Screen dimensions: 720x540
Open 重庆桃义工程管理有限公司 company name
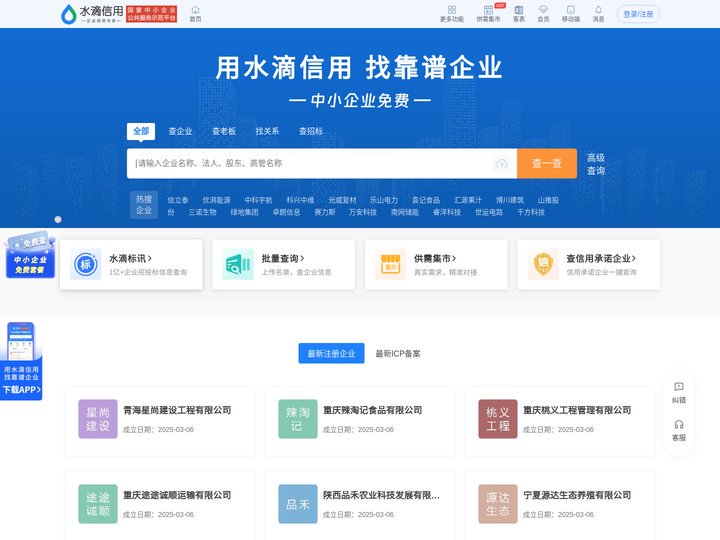(577, 410)
